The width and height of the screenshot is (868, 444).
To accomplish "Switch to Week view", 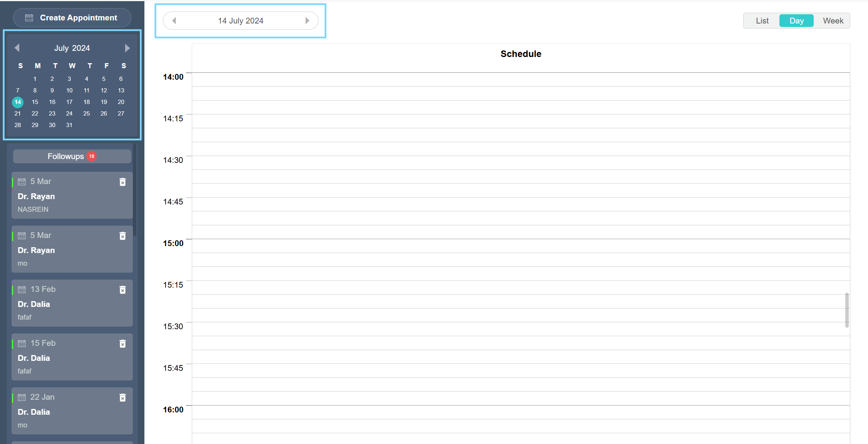I will [833, 21].
